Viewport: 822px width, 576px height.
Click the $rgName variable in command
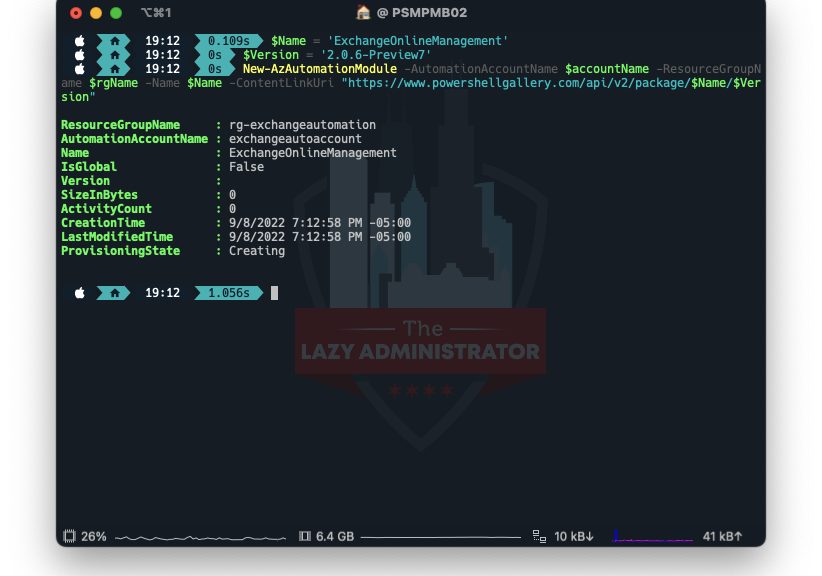coord(114,83)
